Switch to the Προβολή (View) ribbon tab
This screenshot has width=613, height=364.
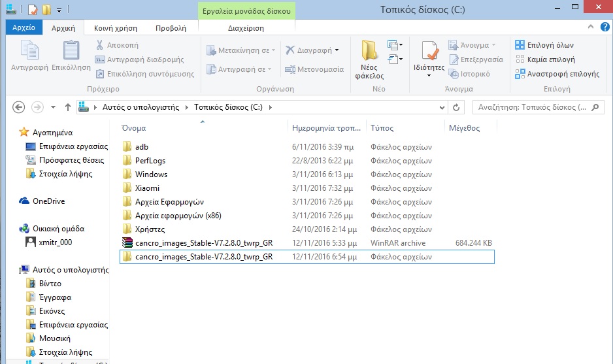coord(171,28)
